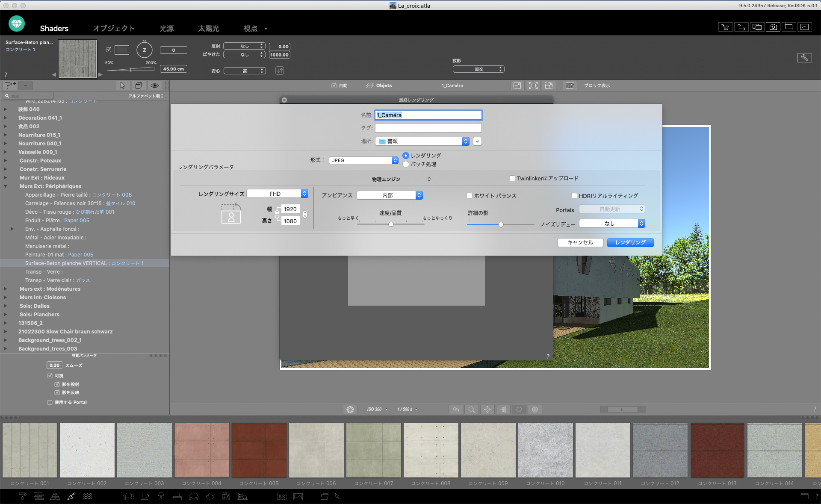Enable Twinlinkerにアップロード checkbox
The image size is (821, 504).
click(x=512, y=178)
